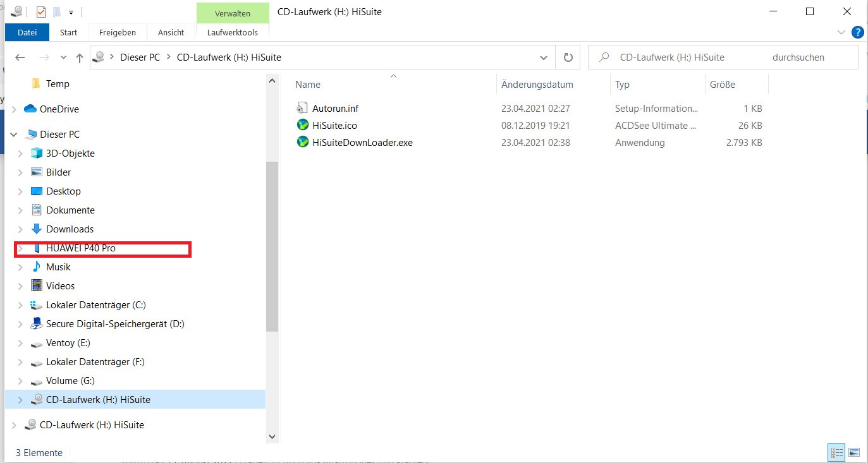Switch to large thumbnails view icon
The width and height of the screenshot is (868, 463).
(x=854, y=453)
